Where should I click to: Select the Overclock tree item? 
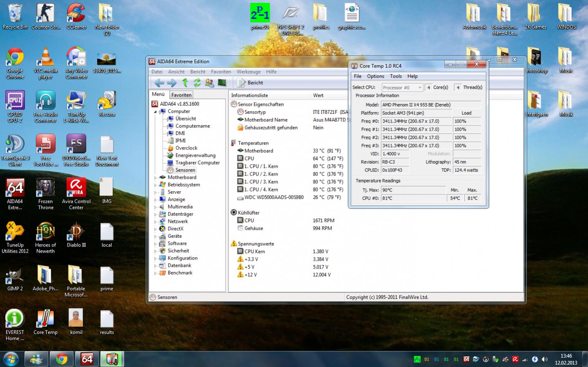click(x=186, y=148)
